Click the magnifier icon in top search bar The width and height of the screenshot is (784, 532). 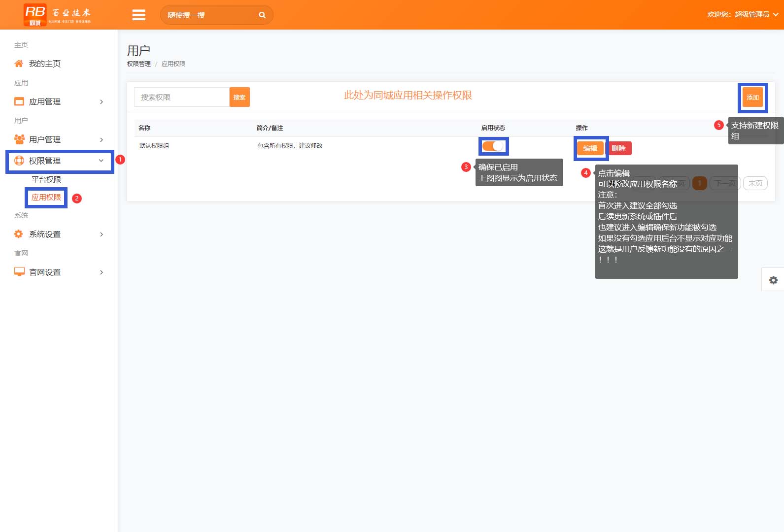(262, 15)
